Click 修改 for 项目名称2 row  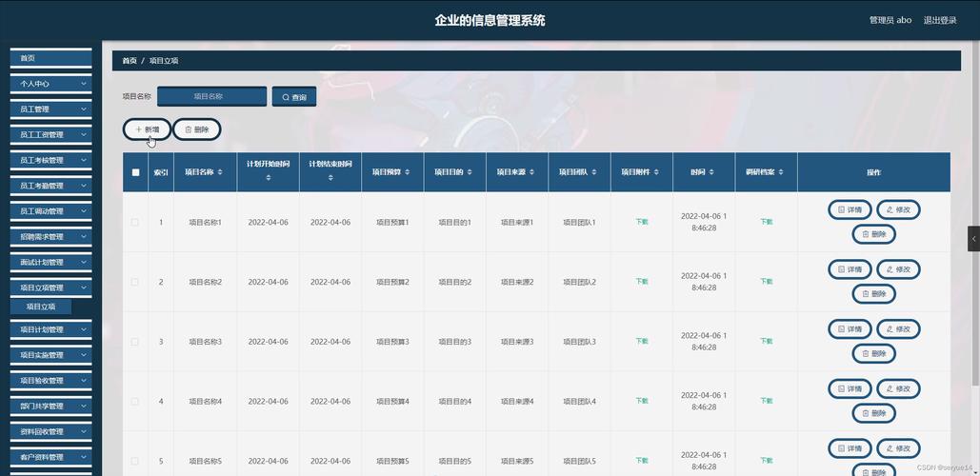click(898, 269)
